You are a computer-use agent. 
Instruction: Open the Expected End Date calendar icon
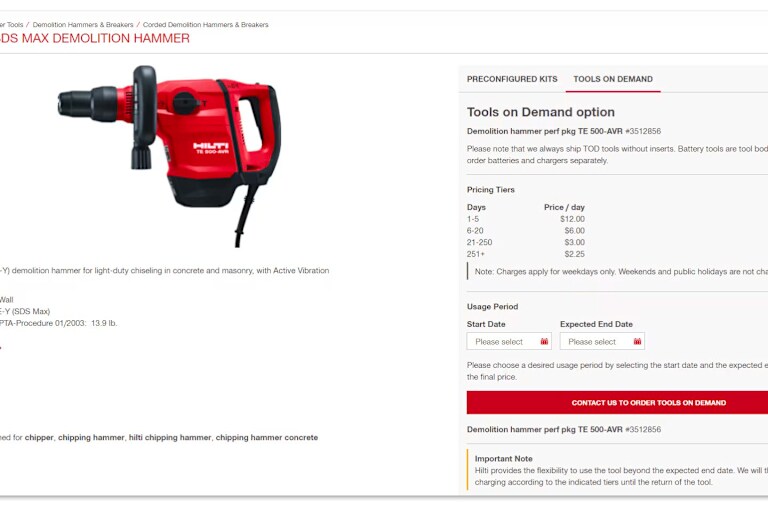637,341
